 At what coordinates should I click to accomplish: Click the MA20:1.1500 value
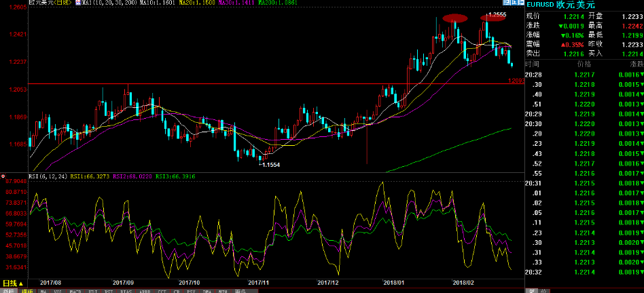196,3
